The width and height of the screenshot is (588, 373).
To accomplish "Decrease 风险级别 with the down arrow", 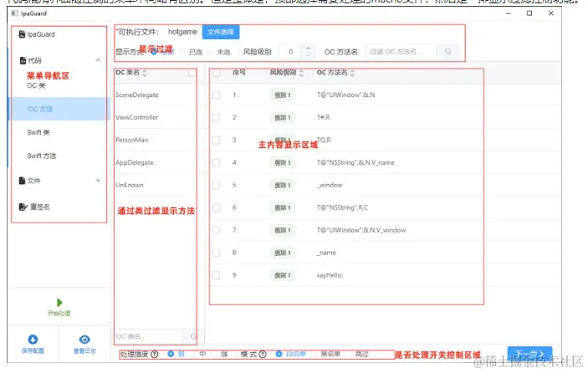I will pyautogui.click(x=308, y=55).
